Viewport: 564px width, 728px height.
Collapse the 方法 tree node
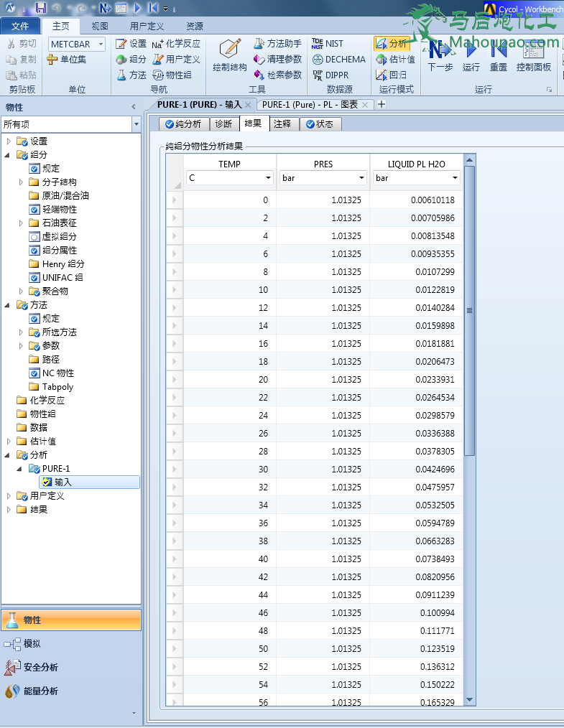coord(8,305)
